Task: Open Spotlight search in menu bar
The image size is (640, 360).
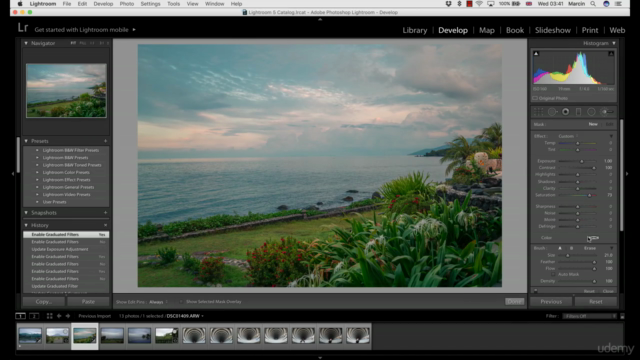Action: tap(593, 4)
